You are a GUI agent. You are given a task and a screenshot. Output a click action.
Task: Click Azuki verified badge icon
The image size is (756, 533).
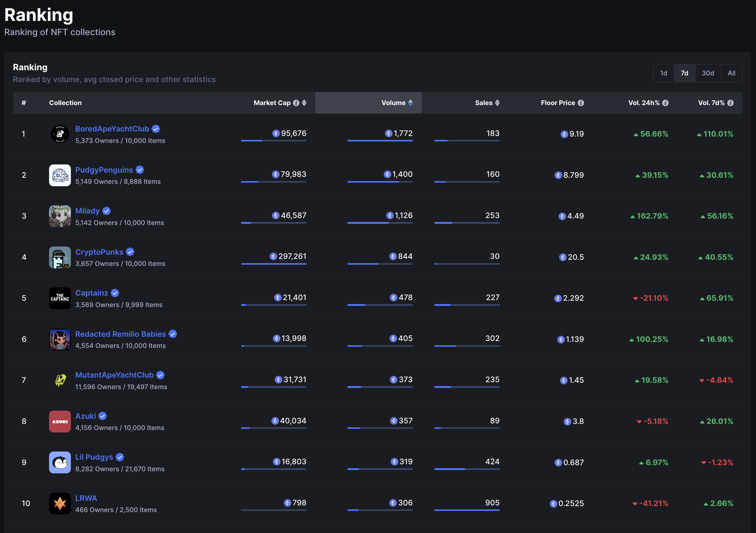point(103,416)
